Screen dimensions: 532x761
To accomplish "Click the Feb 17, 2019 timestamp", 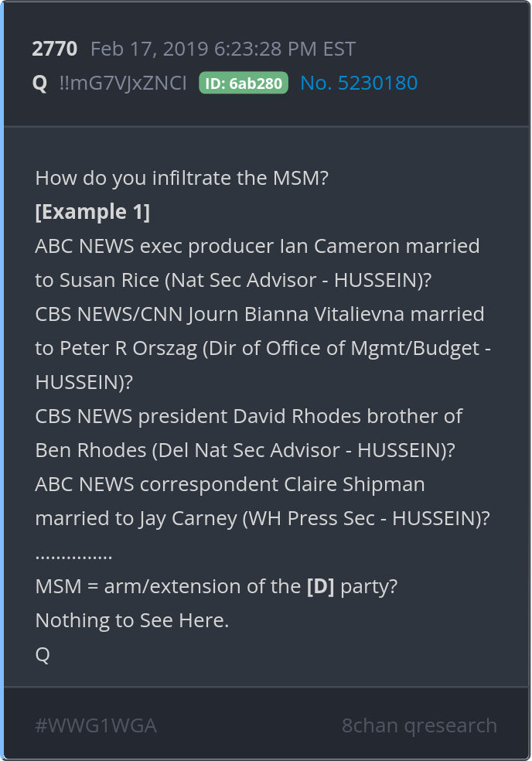I will [x=223, y=49].
